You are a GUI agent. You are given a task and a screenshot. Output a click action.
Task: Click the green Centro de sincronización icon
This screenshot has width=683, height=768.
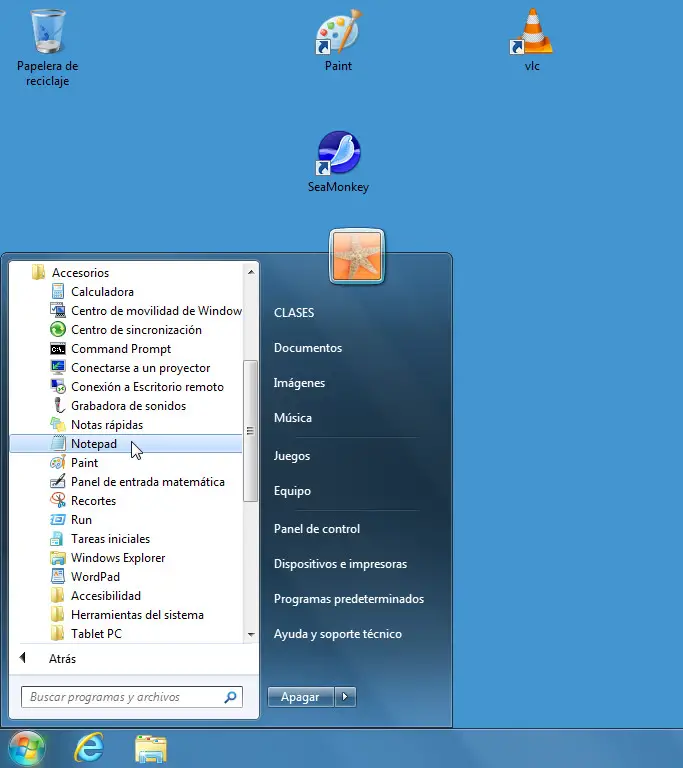coord(58,330)
